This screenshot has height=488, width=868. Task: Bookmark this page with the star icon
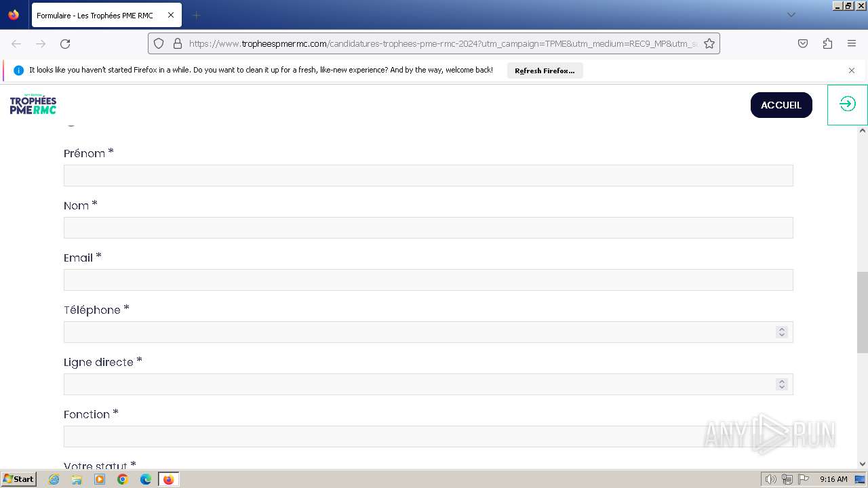pos(709,43)
